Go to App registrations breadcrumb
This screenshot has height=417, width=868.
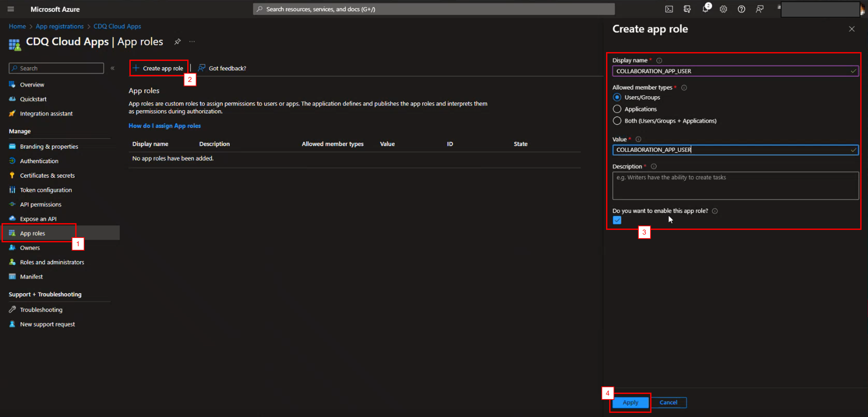coord(60,26)
